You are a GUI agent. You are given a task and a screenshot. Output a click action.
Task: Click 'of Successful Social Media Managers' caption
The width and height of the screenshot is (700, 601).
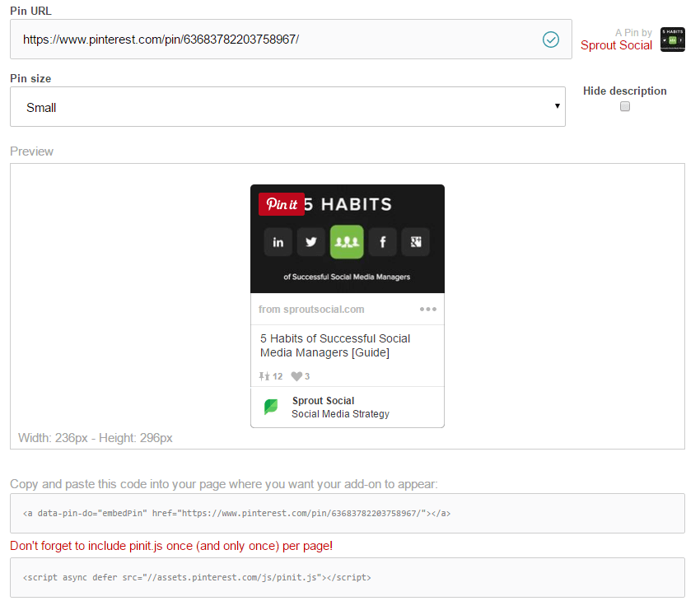[347, 277]
